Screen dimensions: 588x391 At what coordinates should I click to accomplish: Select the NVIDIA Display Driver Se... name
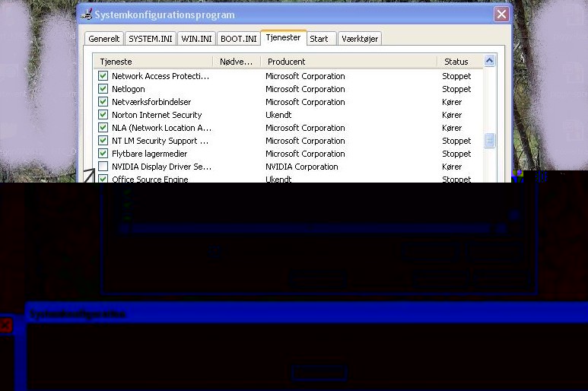tap(161, 167)
